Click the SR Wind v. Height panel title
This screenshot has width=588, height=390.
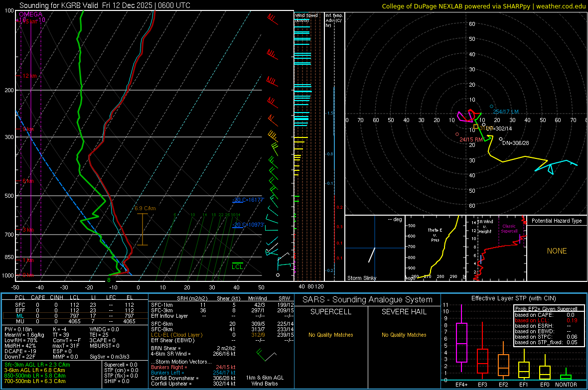(485, 227)
